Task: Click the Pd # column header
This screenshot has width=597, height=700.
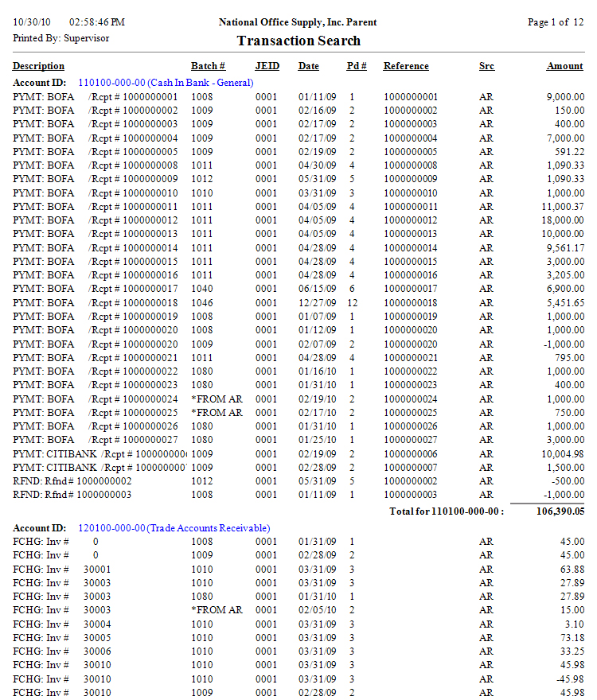Action: point(357,66)
